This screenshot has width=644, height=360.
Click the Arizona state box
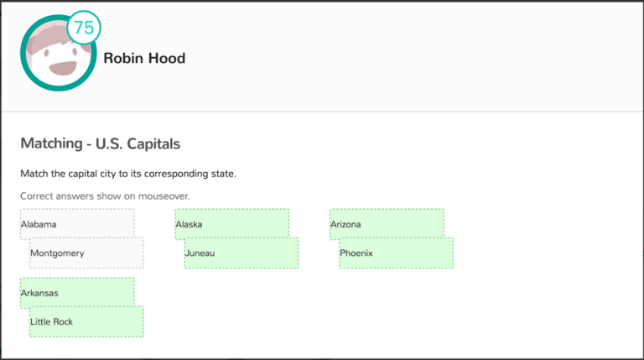(387, 224)
